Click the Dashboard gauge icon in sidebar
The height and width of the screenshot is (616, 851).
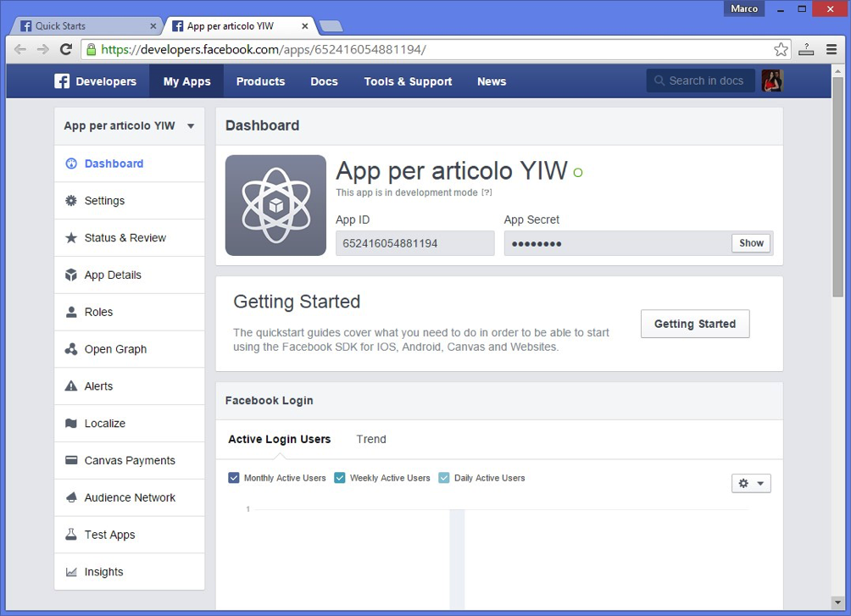pos(71,164)
